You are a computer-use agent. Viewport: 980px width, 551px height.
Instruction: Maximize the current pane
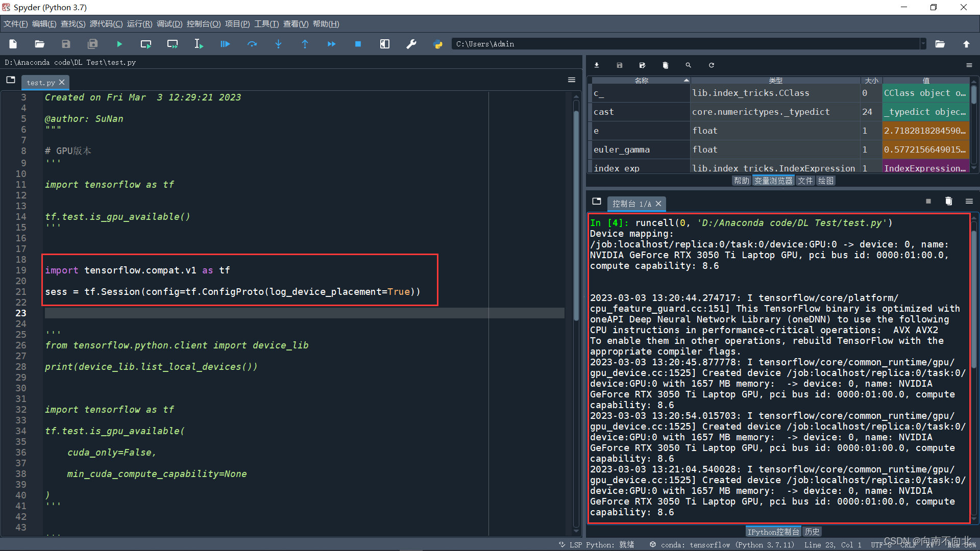coord(385,44)
